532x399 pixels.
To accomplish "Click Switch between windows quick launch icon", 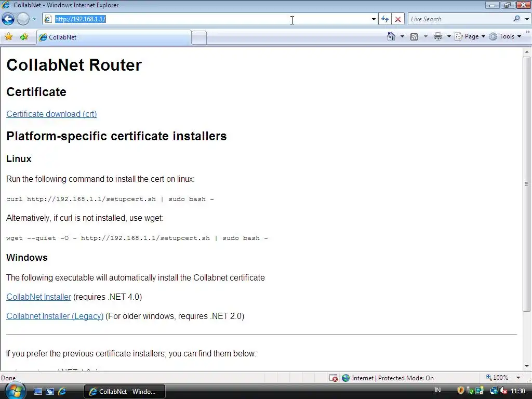I will [50, 392].
